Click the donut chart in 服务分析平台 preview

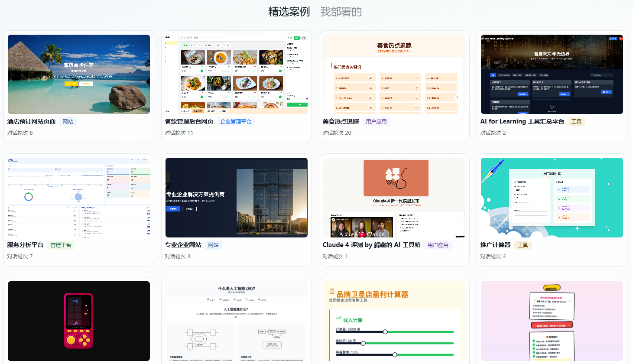(x=29, y=197)
